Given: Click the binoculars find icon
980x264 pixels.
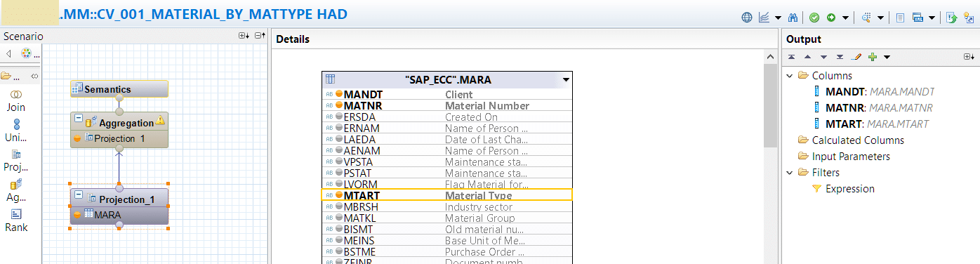Looking at the screenshot, I should tap(794, 18).
